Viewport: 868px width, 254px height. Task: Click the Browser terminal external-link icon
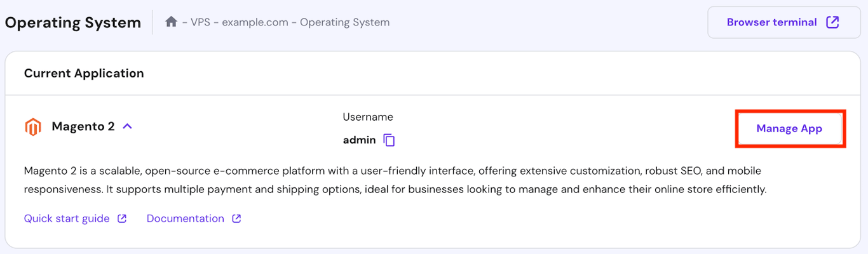(832, 22)
